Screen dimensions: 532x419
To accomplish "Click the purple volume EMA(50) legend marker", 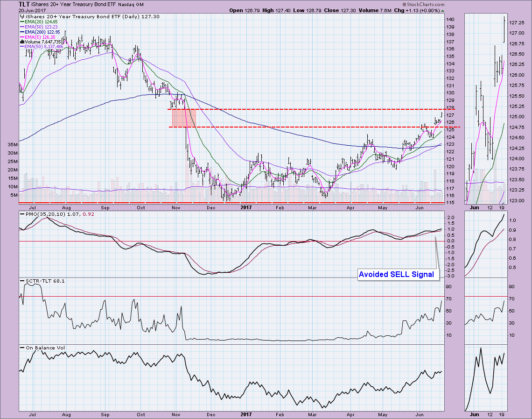I will coord(22,47).
